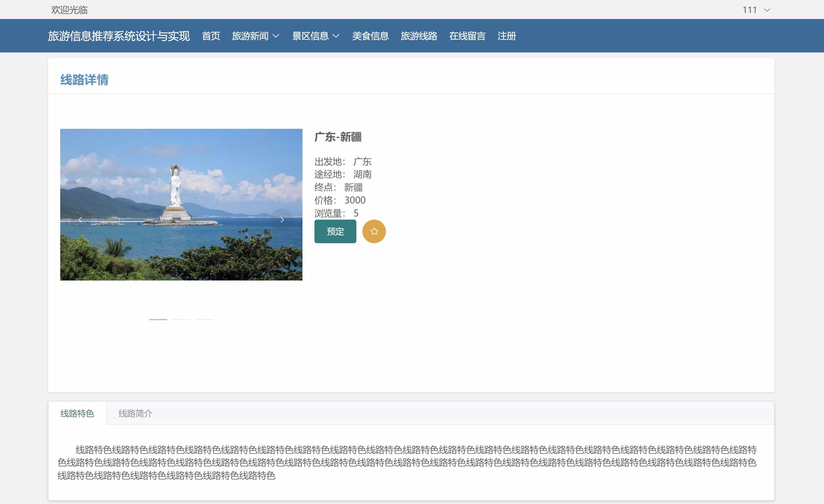This screenshot has height=504, width=824.
Task: Switch to the 线路特色 tab
Action: pyautogui.click(x=77, y=413)
